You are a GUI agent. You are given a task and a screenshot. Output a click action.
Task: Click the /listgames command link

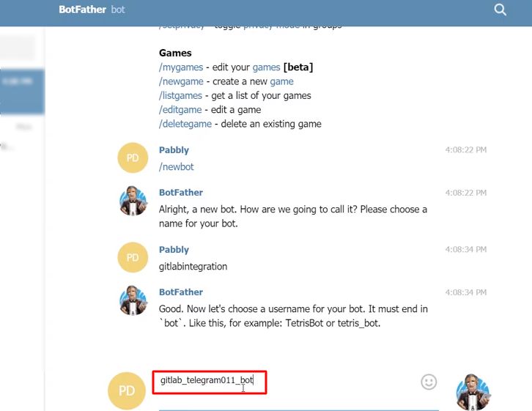180,96
